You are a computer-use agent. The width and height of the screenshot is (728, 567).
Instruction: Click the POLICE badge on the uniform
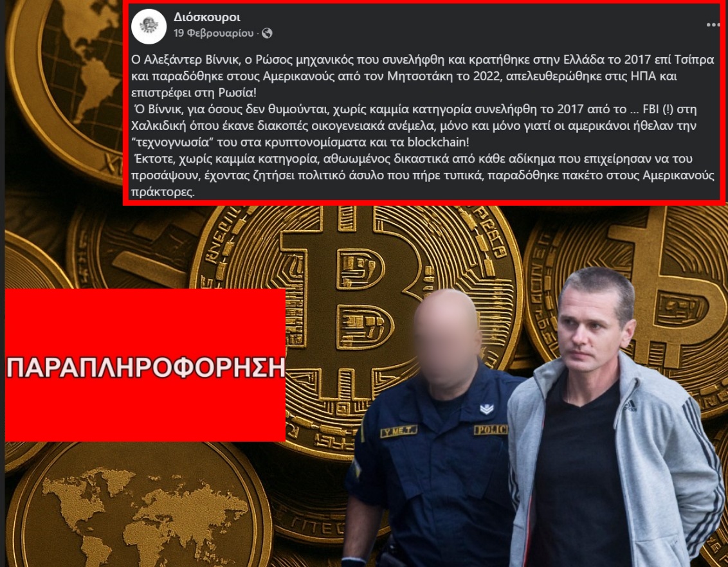tap(490, 430)
